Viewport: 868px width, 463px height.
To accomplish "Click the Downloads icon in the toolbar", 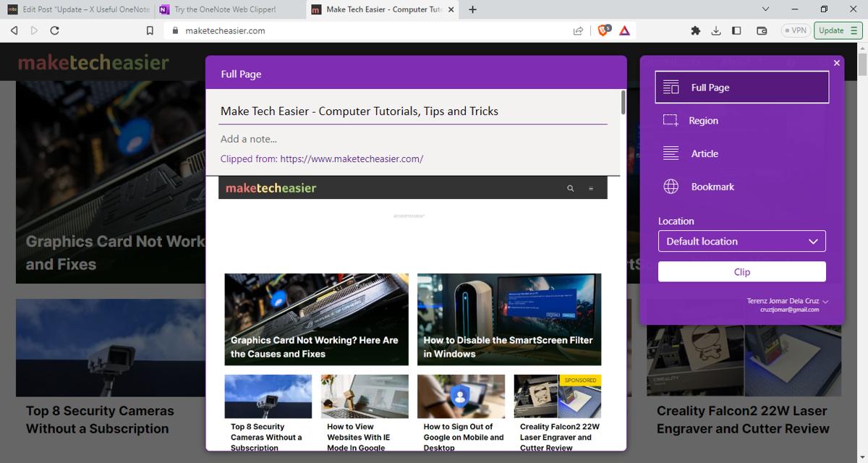I will coord(716,30).
